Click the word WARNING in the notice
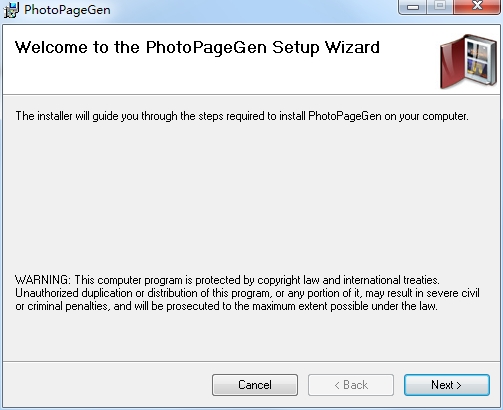The image size is (503, 410). 42,280
